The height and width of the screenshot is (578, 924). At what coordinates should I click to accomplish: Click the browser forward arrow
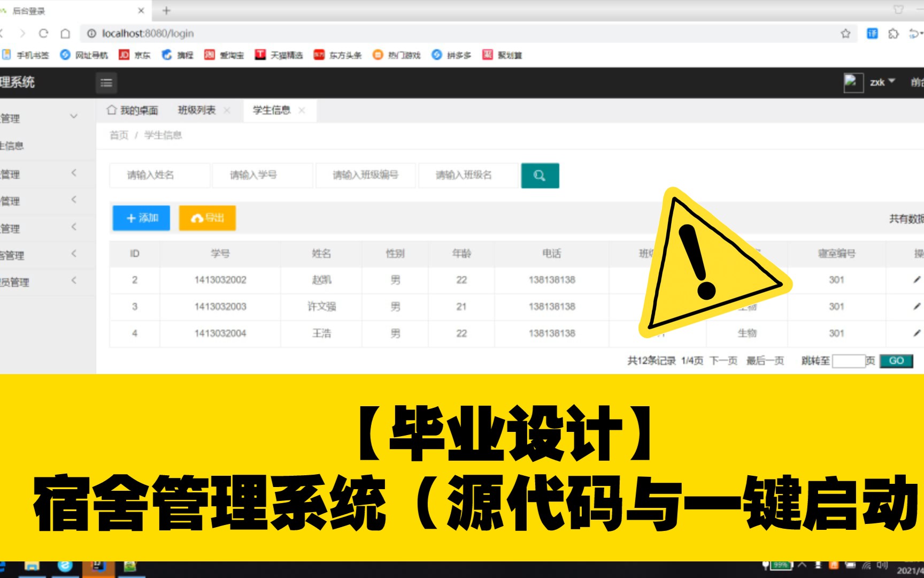[x=22, y=33]
